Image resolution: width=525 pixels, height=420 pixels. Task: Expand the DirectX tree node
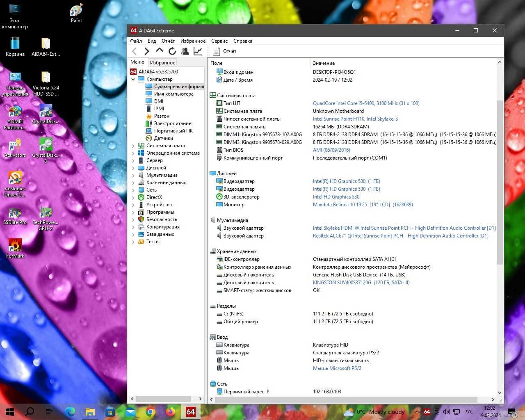pyautogui.click(x=133, y=197)
